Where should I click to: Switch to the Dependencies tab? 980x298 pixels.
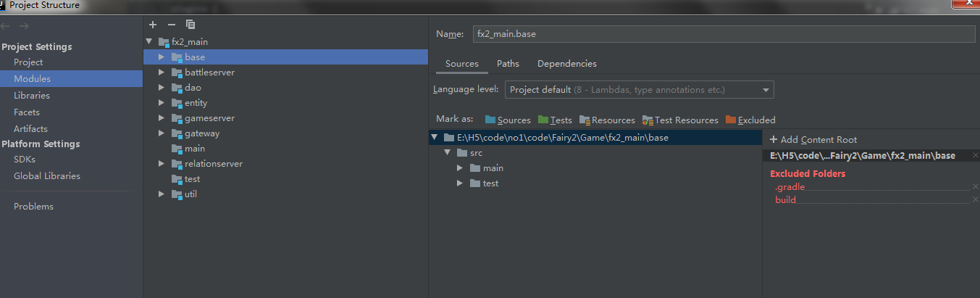click(x=566, y=64)
